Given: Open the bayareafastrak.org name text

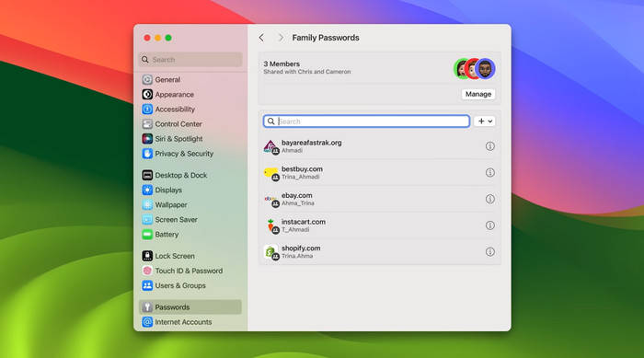Looking at the screenshot, I should tap(311, 143).
